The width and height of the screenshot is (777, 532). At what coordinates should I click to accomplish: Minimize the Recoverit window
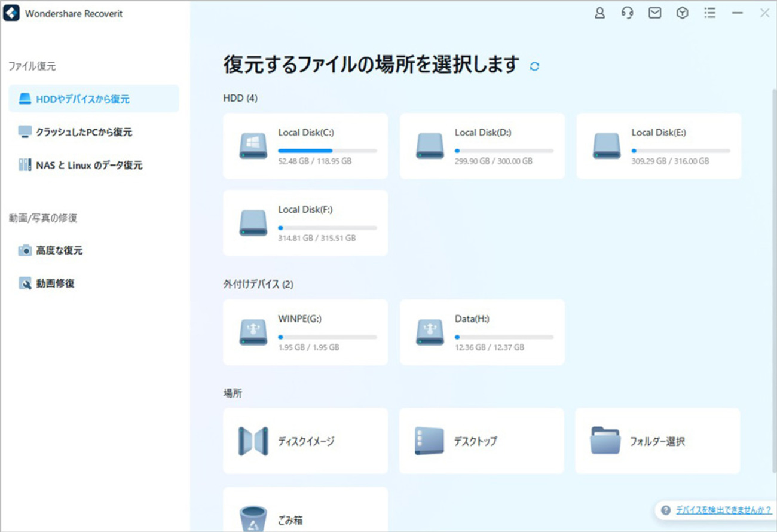click(737, 13)
